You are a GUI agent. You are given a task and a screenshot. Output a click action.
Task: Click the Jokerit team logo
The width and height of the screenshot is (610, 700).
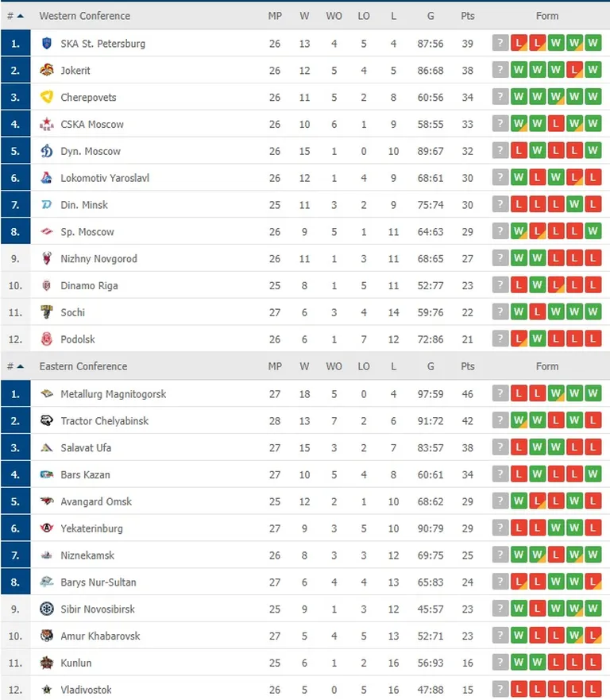point(46,70)
